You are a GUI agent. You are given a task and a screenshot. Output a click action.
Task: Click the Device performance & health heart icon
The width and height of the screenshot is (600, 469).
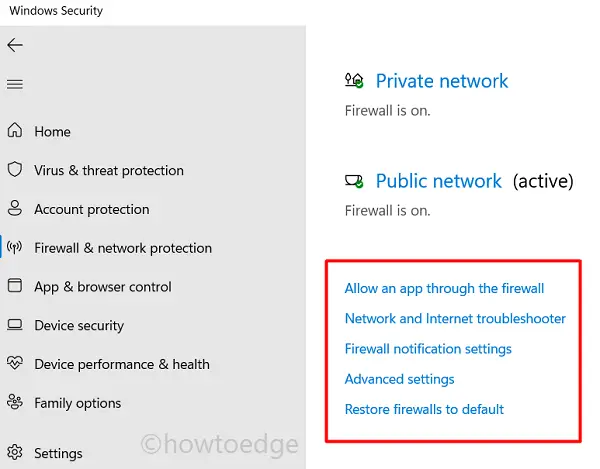(15, 364)
